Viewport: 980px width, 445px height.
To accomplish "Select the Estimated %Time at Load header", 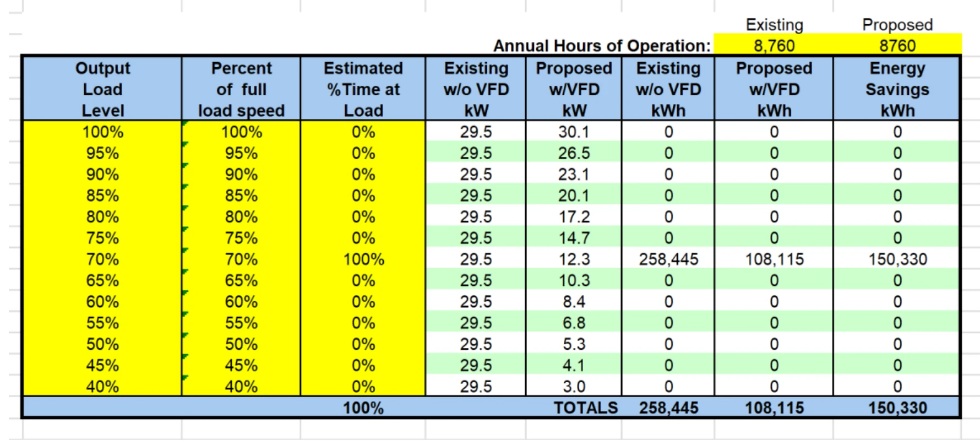I will pos(363,89).
